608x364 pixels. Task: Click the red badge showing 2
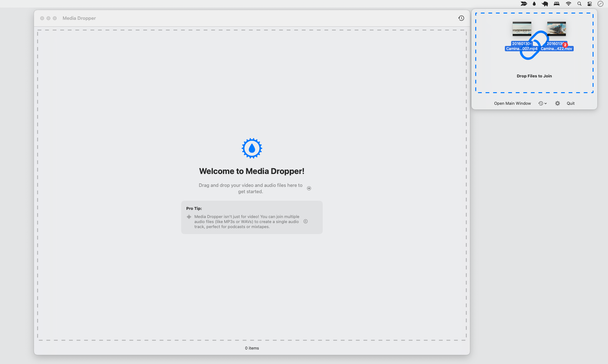[565, 45]
